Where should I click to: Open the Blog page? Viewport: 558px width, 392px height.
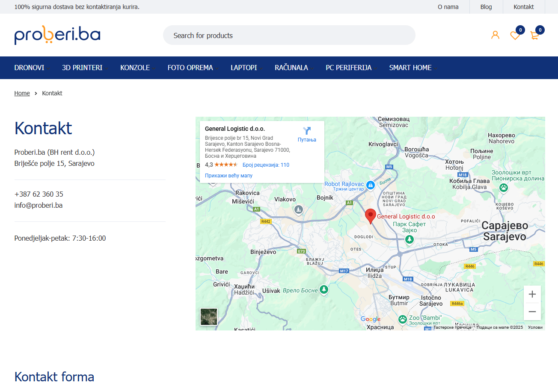pyautogui.click(x=486, y=7)
